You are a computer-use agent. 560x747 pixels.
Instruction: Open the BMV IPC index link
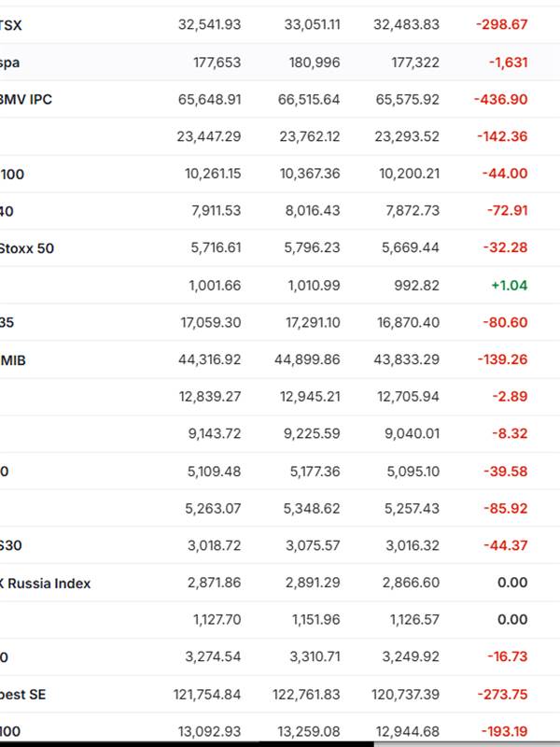(x=26, y=100)
